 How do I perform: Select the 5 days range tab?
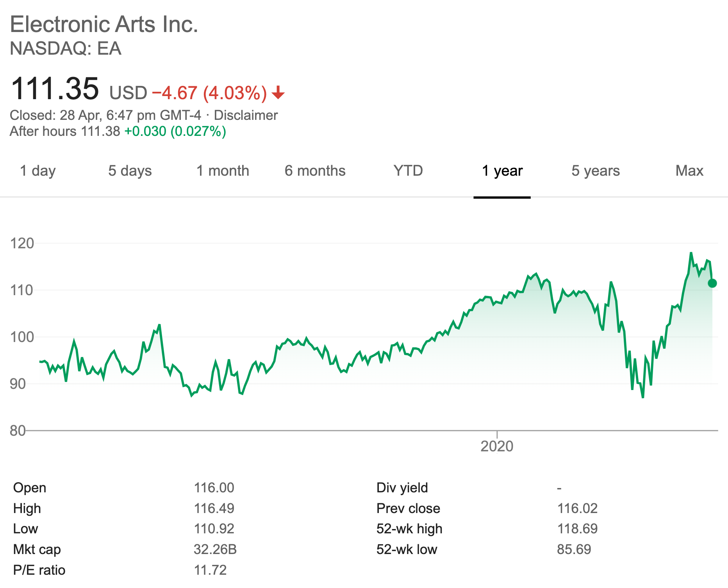(130, 171)
